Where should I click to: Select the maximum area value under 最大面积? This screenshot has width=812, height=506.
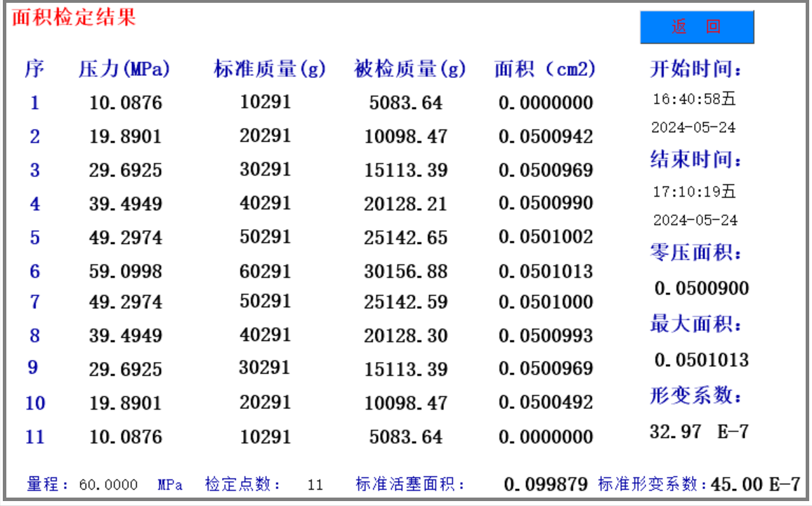coord(702,359)
